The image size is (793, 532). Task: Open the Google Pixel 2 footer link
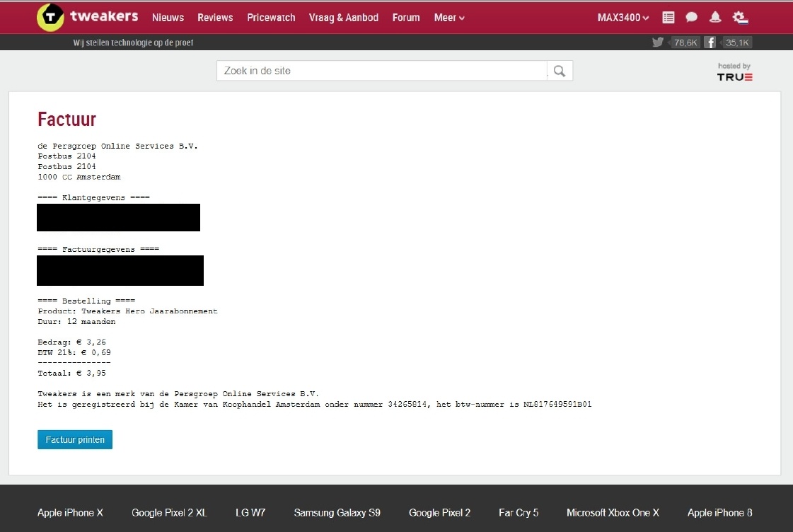point(439,513)
